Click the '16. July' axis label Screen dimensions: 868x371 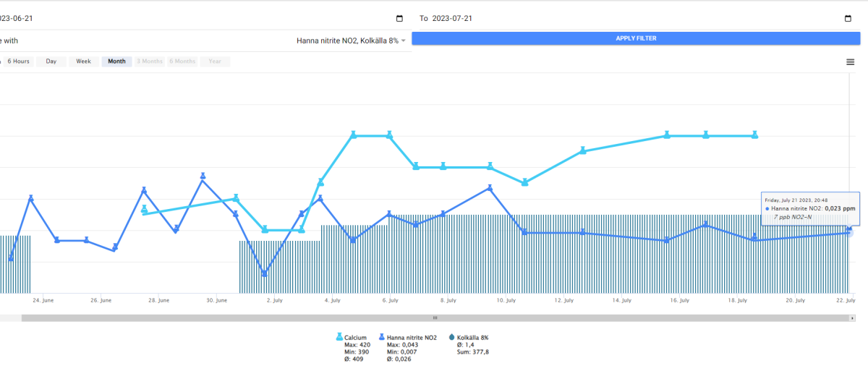coord(680,300)
